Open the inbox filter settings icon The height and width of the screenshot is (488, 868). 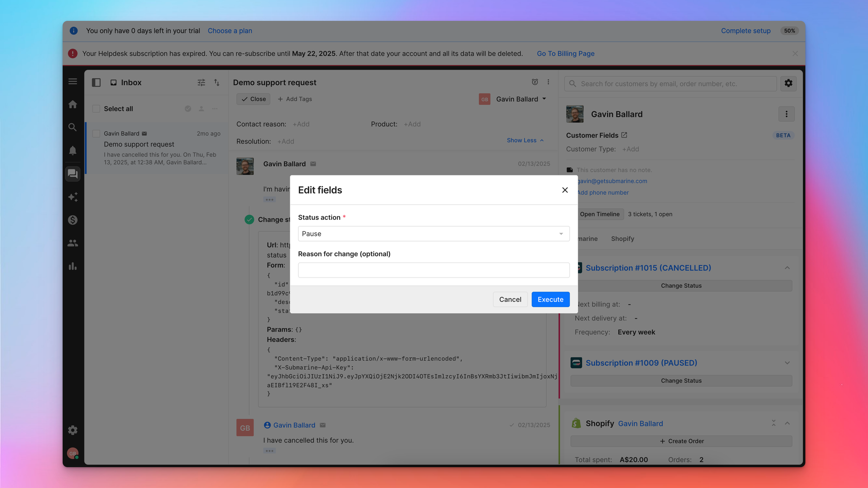coord(201,83)
